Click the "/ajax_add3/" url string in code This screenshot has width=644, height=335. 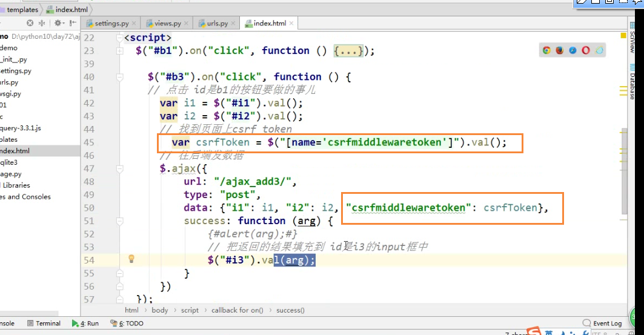pyautogui.click(x=253, y=182)
